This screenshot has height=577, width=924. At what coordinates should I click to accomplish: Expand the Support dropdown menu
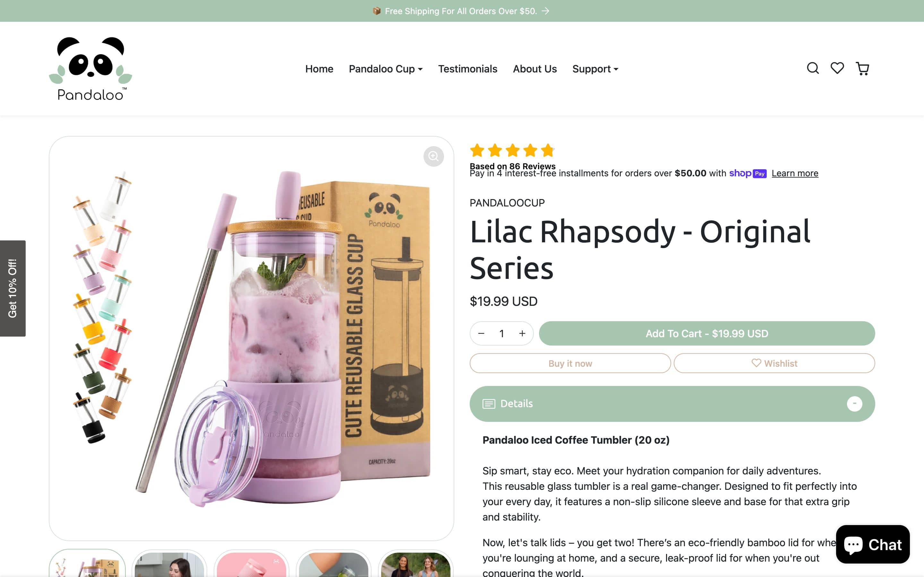(x=595, y=69)
